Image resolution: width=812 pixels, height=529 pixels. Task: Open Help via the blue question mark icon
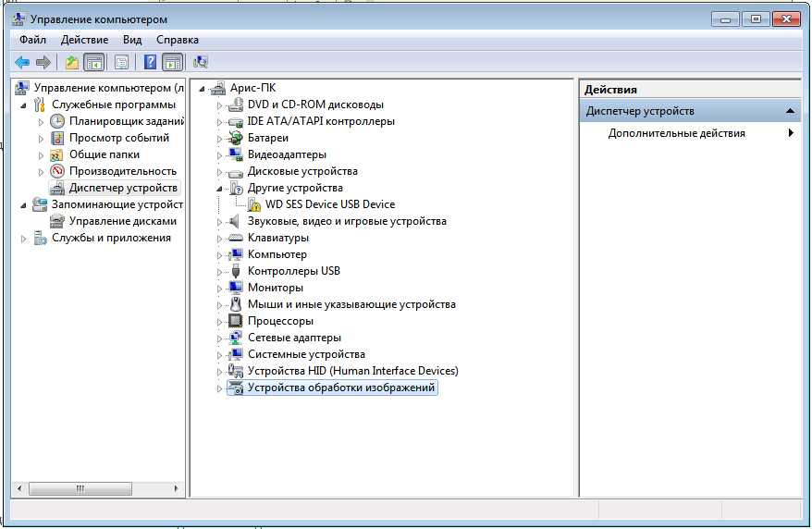pyautogui.click(x=150, y=63)
